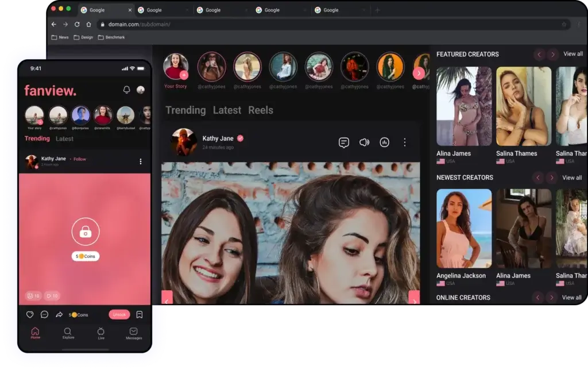
Task: Go to Home in phone bottom nav
Action: pos(35,333)
